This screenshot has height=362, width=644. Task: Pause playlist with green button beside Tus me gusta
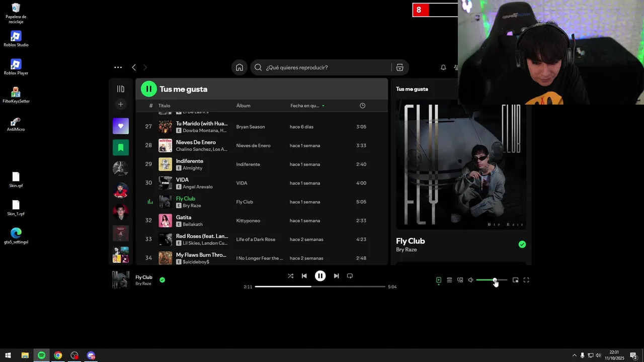click(149, 89)
